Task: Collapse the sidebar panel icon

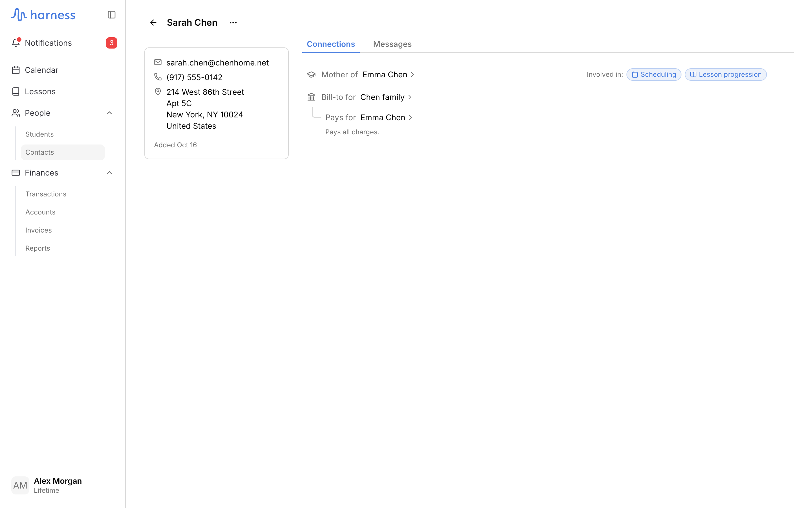Action: click(x=111, y=15)
